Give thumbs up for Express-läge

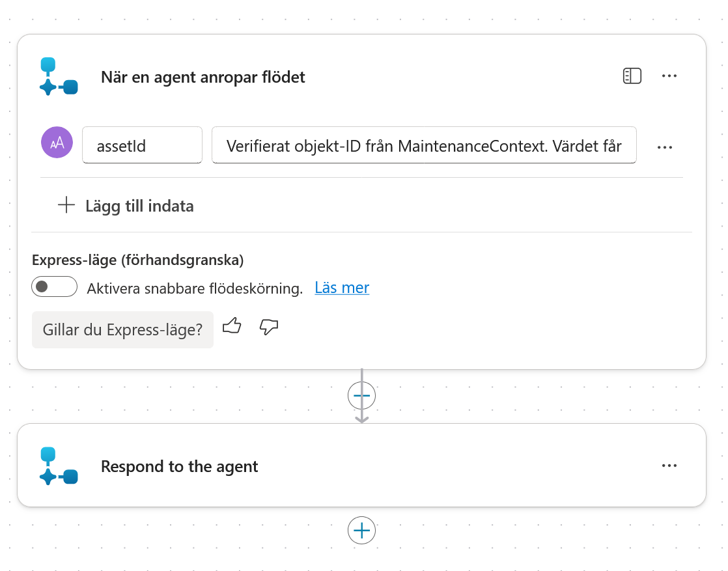(x=232, y=326)
